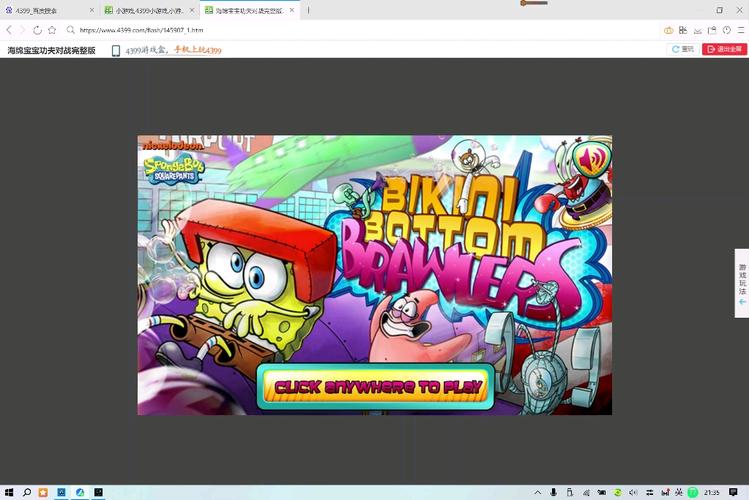The image size is (749, 500).
Task: Open the orange pig-nose toolbar extension icon
Action: tap(669, 30)
